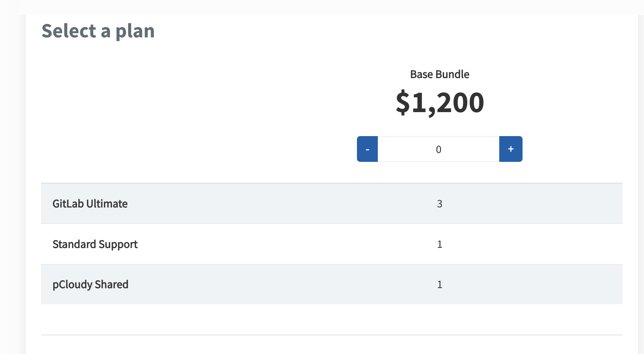Viewport: 644px width, 354px height.
Task: Click the GitLab Ultimate feature label
Action: click(90, 204)
